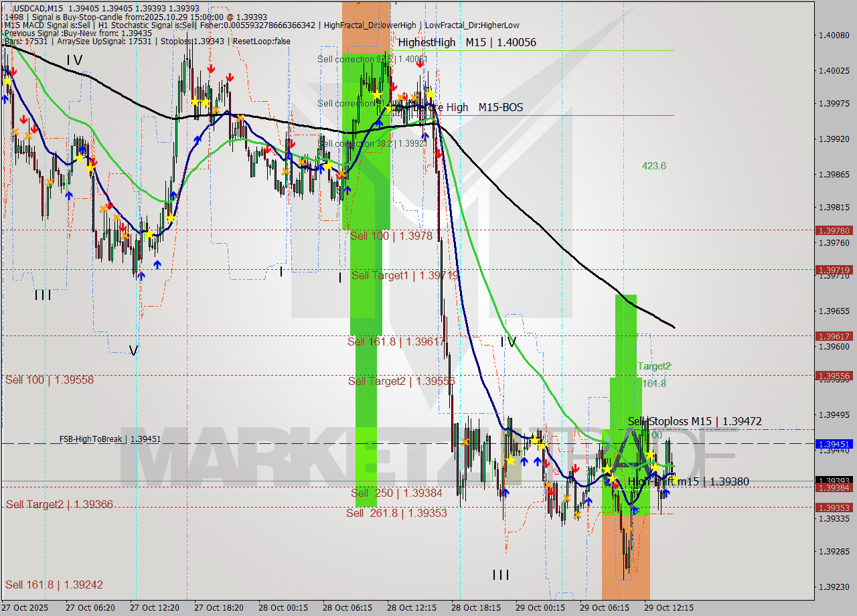Click the blue 1.39451 price tag on the axis

tap(834, 443)
